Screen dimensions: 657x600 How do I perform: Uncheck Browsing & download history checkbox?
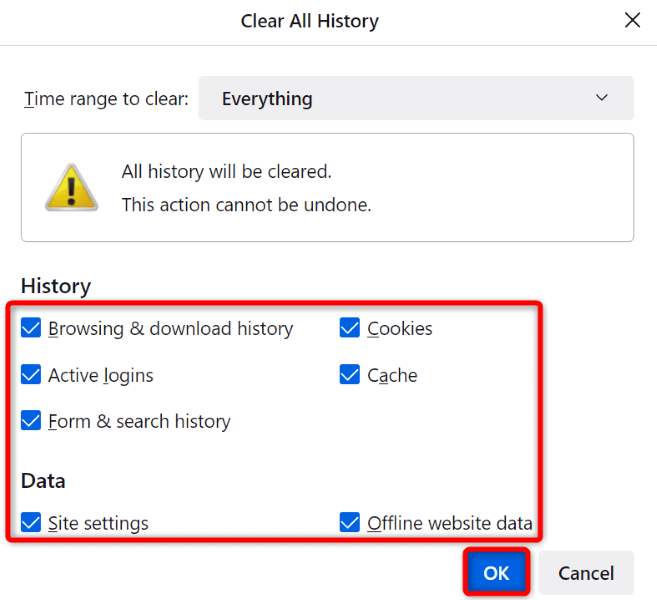pyautogui.click(x=31, y=328)
